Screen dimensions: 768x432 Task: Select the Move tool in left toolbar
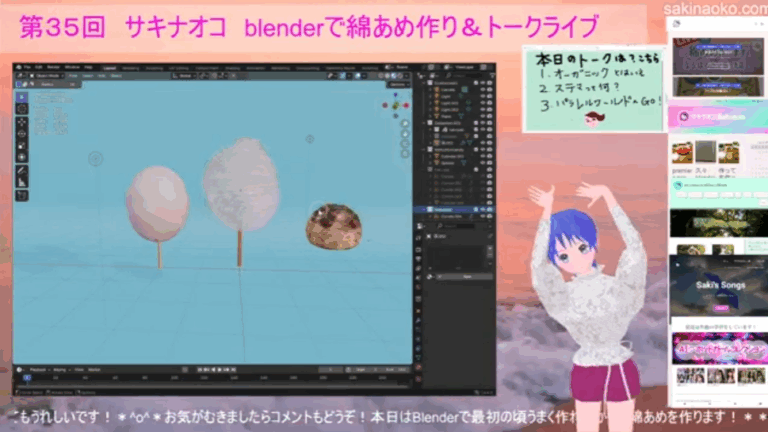click(x=22, y=121)
